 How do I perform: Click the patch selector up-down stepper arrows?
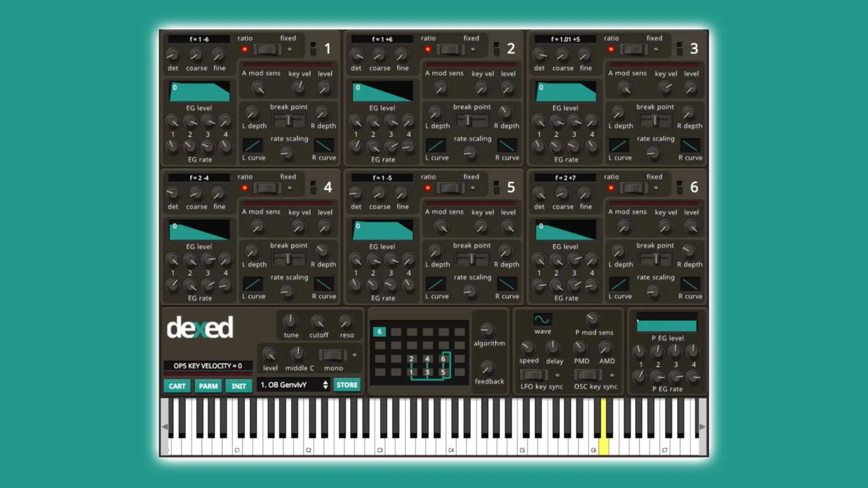click(325, 385)
